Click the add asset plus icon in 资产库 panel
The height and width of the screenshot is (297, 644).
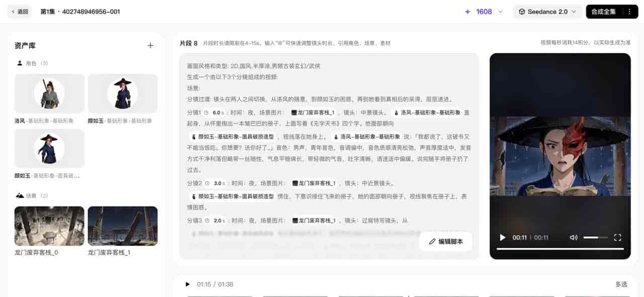coord(150,45)
